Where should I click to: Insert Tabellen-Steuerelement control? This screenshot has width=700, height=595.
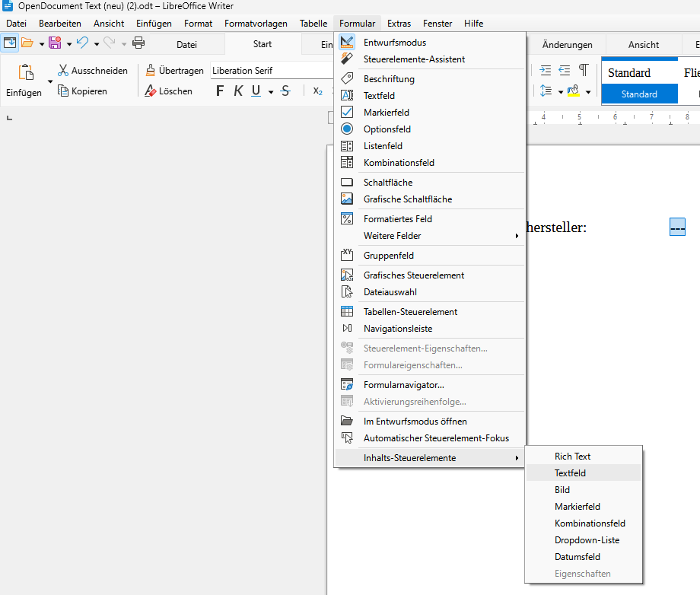(410, 312)
